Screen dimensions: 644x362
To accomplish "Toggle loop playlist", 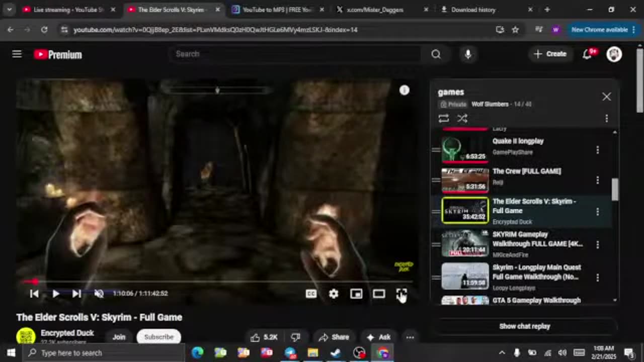I will pos(443,119).
